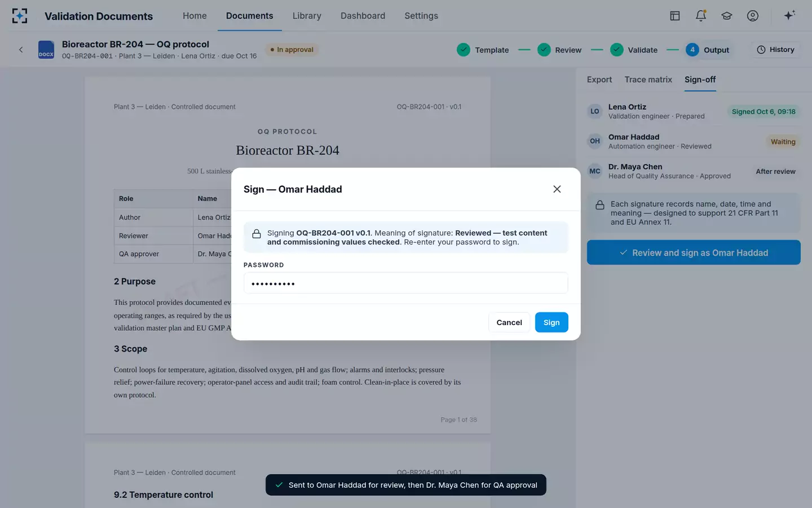The height and width of the screenshot is (508, 812).
Task: Click the Validation Documents logo icon
Action: click(x=20, y=16)
